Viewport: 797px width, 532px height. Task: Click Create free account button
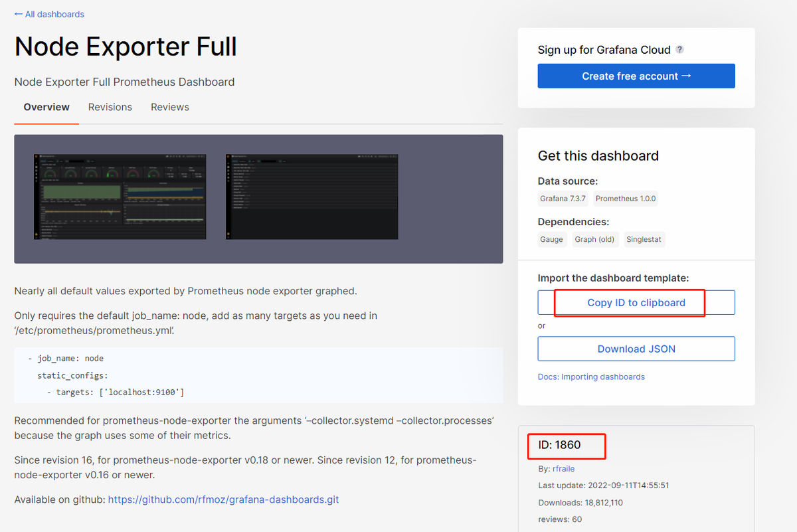(636, 76)
